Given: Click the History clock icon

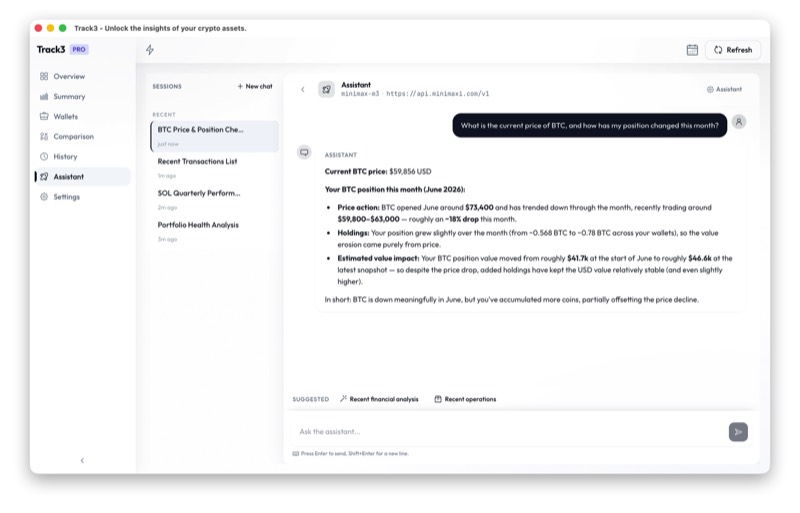Looking at the screenshot, I should [44, 157].
